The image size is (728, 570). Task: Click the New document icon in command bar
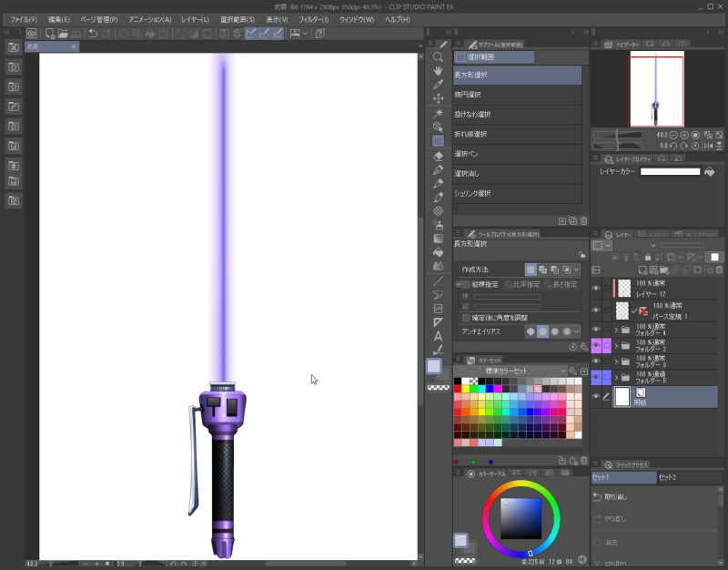coord(50,34)
